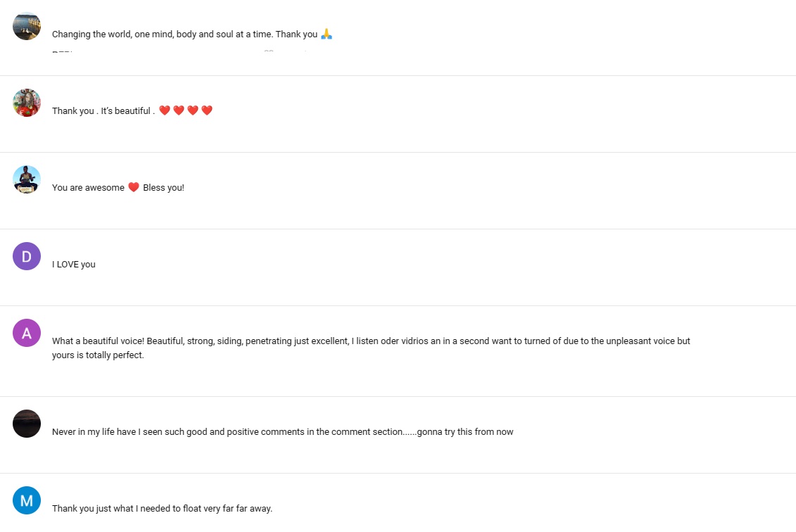Click the 'Bless you!' text
This screenshot has height=532, width=796.
point(163,187)
